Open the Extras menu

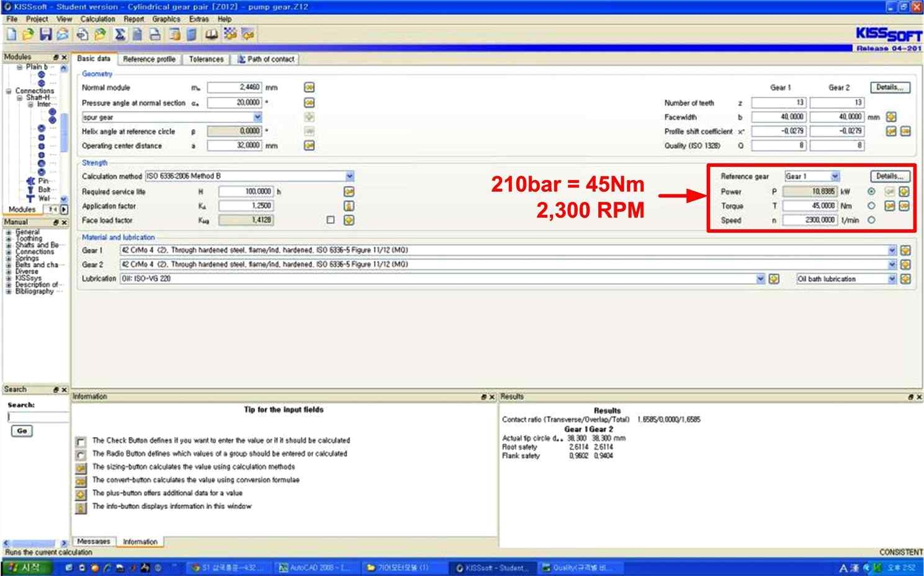[199, 19]
